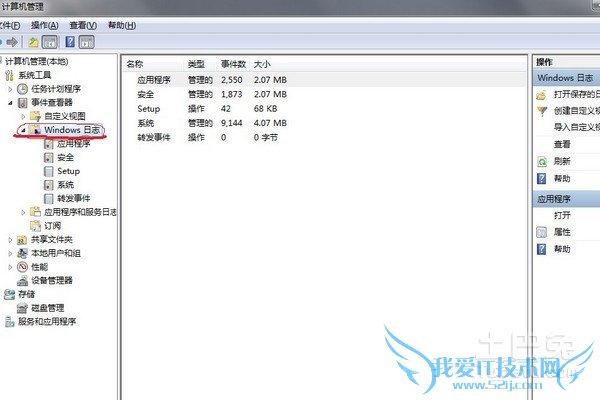Select the 转发事件 row with 0 字节
Viewport: 600px width, 400px height.
pos(325,137)
